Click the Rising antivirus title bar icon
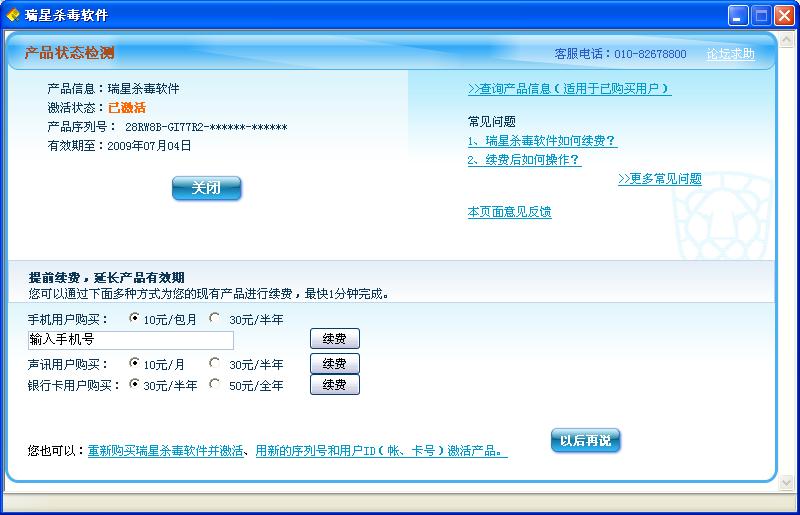800x515 pixels. (x=12, y=15)
